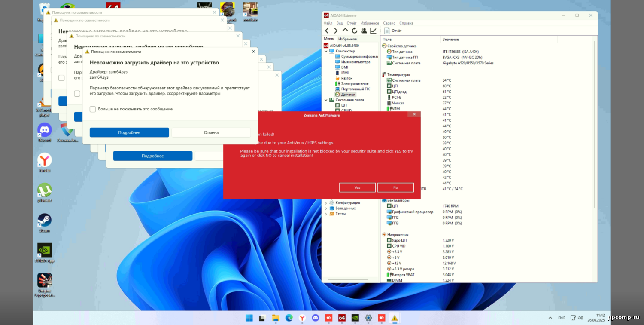Expand the Конфигурация tree node
The width and height of the screenshot is (644, 325).
point(326,203)
